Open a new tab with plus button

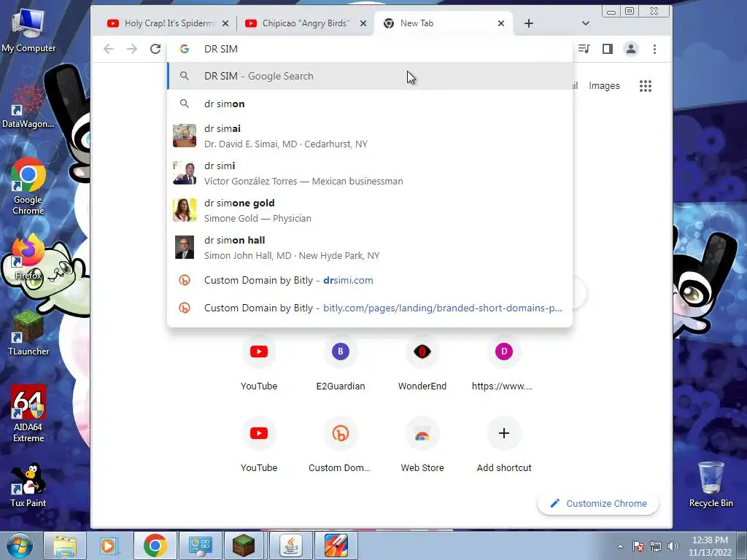529,23
